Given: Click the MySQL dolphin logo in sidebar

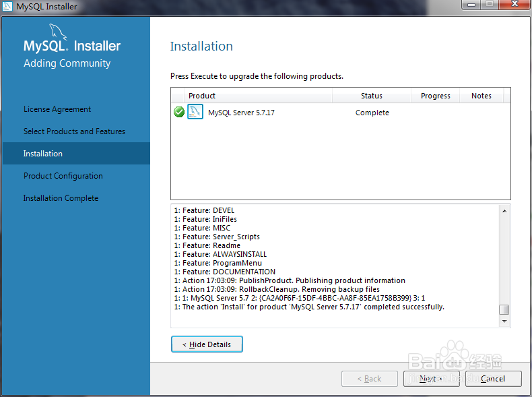Looking at the screenshot, I should click(58, 32).
